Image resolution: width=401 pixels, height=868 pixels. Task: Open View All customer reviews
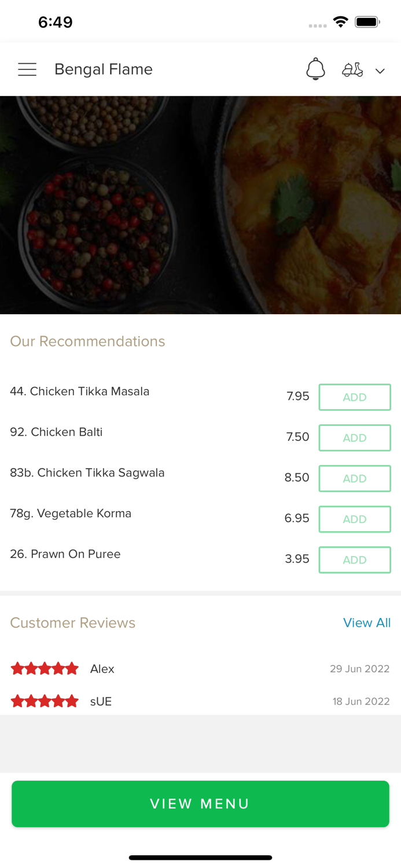click(x=367, y=623)
